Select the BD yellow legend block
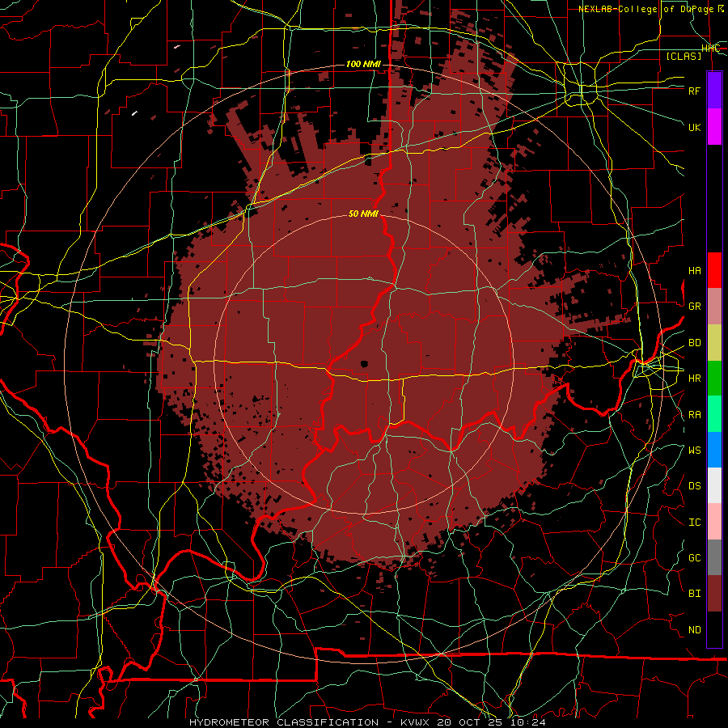The height and width of the screenshot is (728, 728). [714, 342]
